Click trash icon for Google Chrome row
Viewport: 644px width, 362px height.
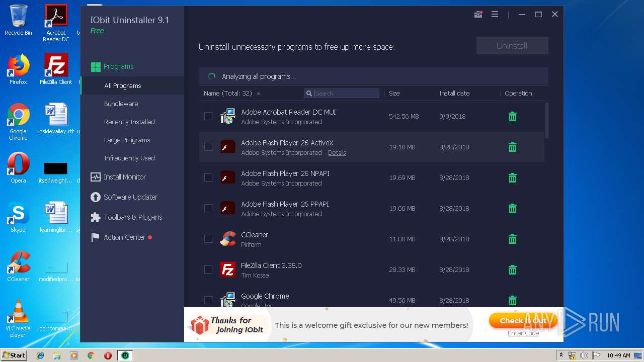click(512, 301)
